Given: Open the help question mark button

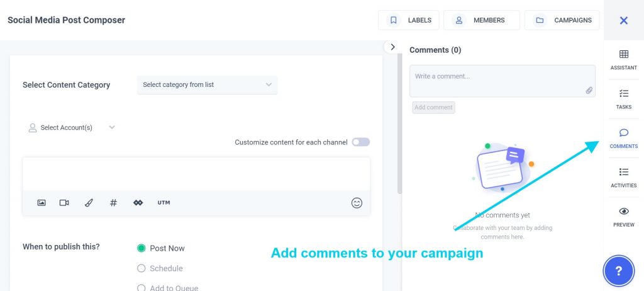Looking at the screenshot, I should coord(619,271).
